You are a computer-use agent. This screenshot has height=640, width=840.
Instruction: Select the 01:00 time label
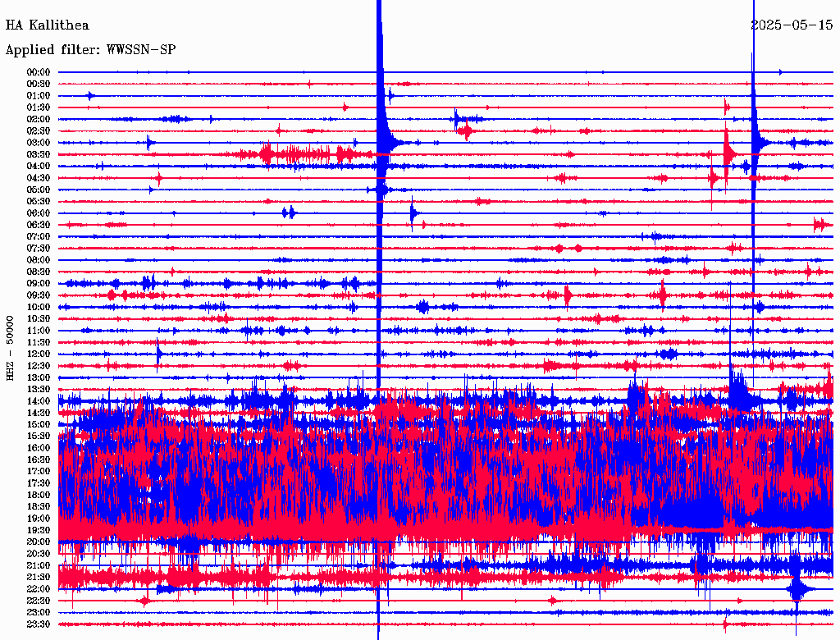(39, 96)
